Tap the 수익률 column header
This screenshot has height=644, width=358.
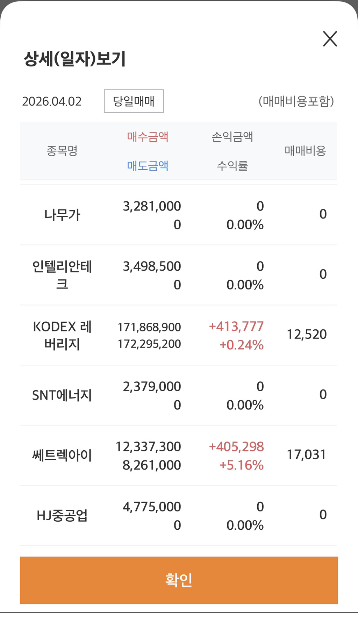(x=232, y=165)
